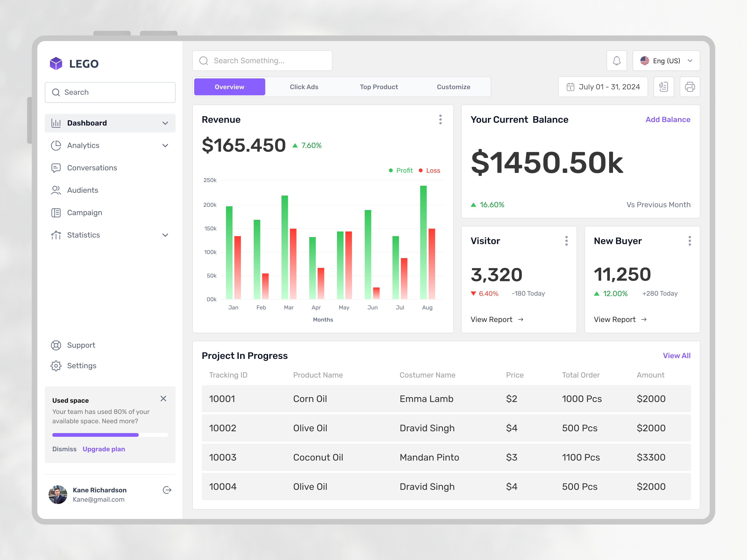Click the Search Something field
The image size is (747, 560).
262,61
